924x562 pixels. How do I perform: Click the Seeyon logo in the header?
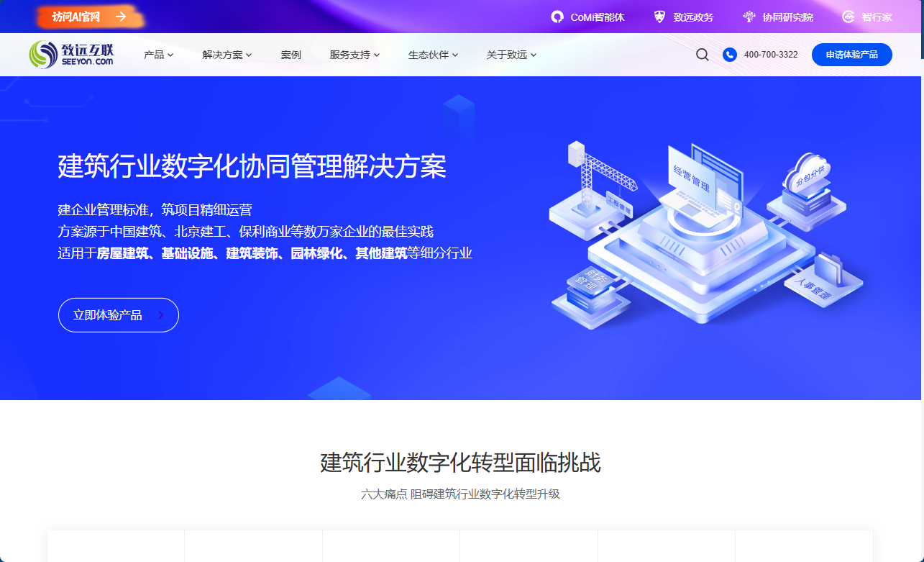click(71, 55)
